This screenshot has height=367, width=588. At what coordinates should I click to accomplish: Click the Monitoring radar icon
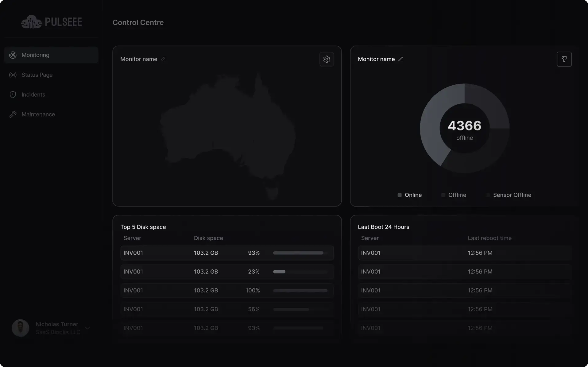pyautogui.click(x=13, y=55)
